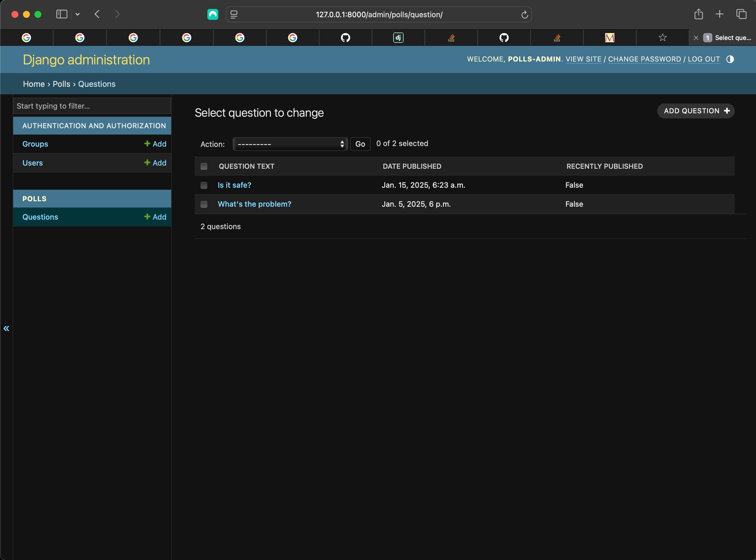756x560 pixels.
Task: Open a new tab with plus icon
Action: point(720,14)
